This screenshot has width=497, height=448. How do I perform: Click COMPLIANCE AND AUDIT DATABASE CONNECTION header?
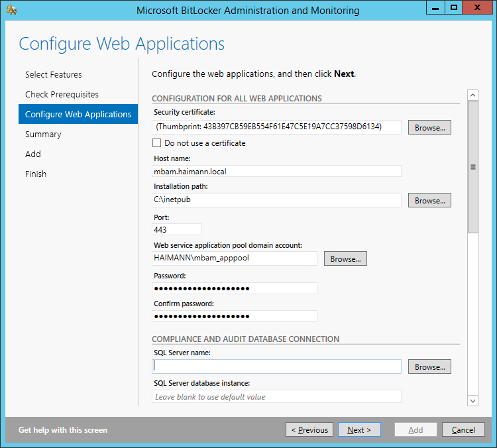coord(246,339)
